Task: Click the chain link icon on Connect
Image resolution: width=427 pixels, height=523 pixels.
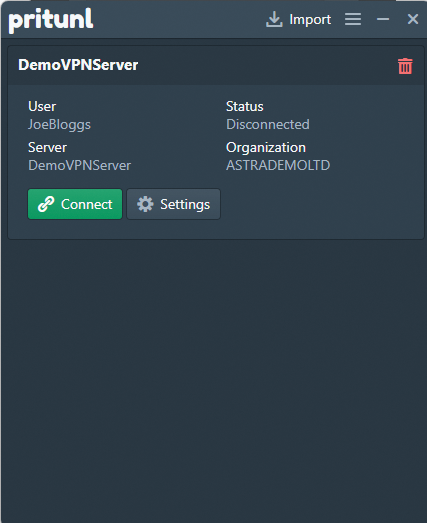Action: [x=46, y=204]
